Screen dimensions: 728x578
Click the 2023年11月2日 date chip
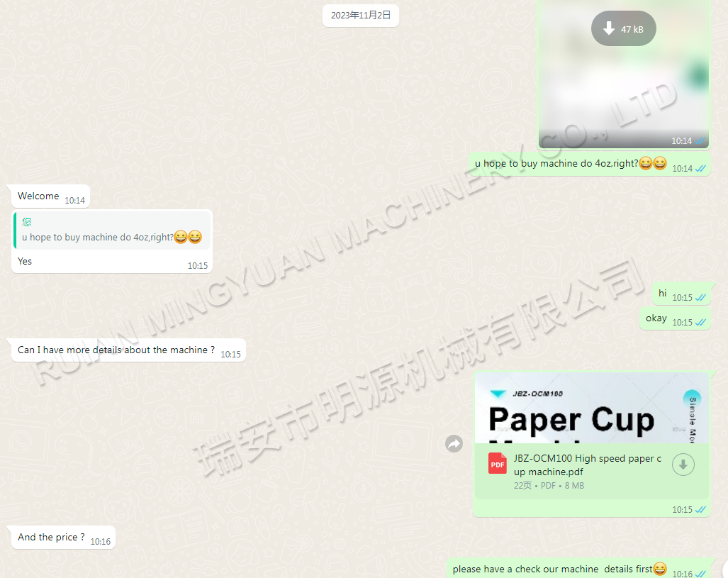[x=361, y=15]
